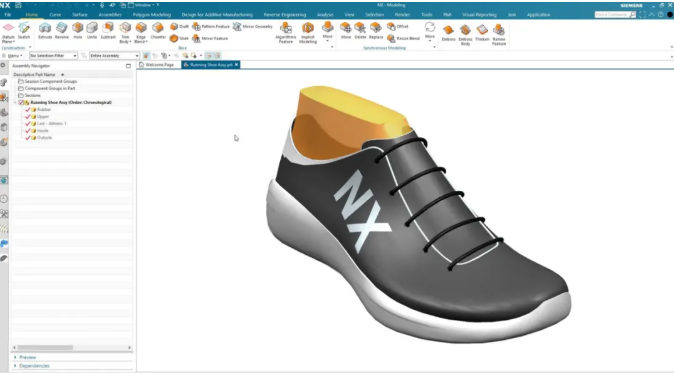674x374 pixels.
Task: Open the Mirror Geometry command
Action: point(253,26)
